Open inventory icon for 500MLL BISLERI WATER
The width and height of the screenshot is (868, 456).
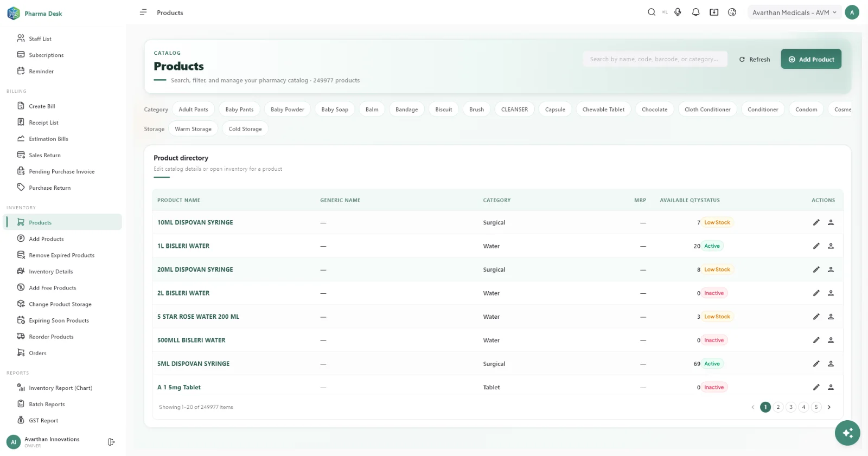pyautogui.click(x=831, y=340)
